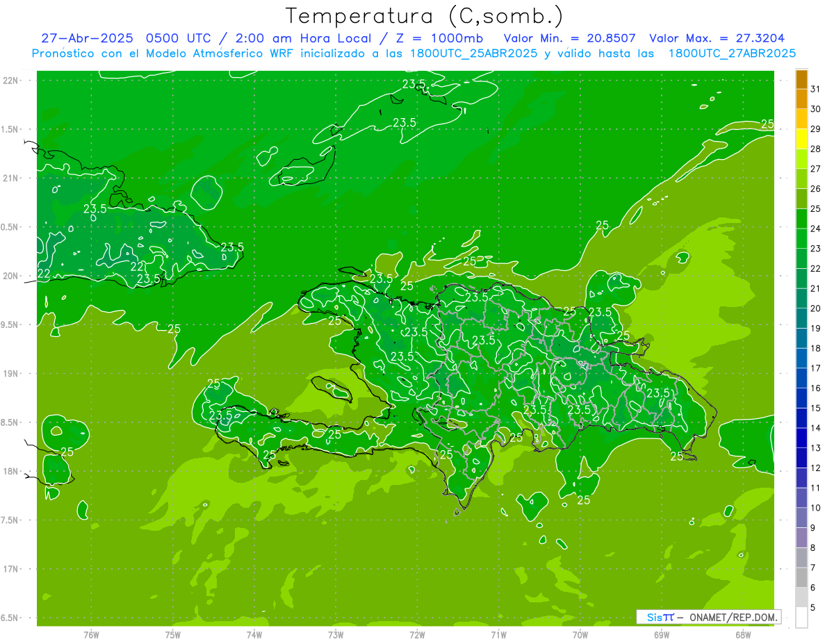The image size is (834, 644).
Task: Click the "24" value on the color scale
Action: click(816, 229)
